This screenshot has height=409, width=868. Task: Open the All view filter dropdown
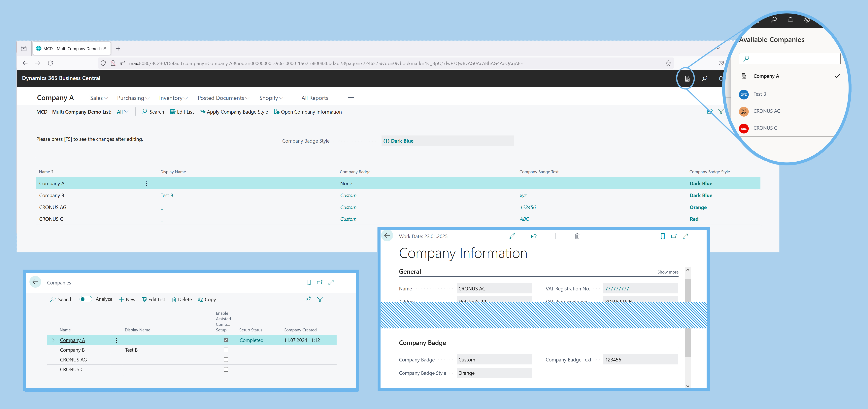[x=122, y=112]
